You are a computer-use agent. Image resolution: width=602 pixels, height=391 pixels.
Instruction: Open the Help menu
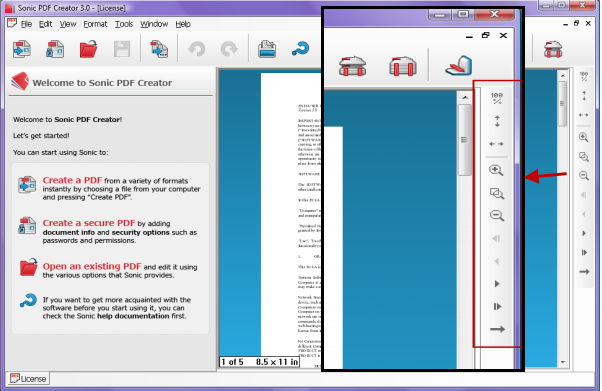[x=183, y=24]
